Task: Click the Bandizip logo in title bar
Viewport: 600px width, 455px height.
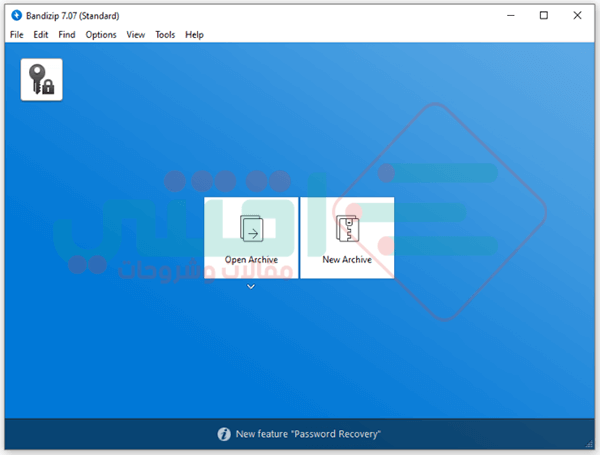Action: 16,15
